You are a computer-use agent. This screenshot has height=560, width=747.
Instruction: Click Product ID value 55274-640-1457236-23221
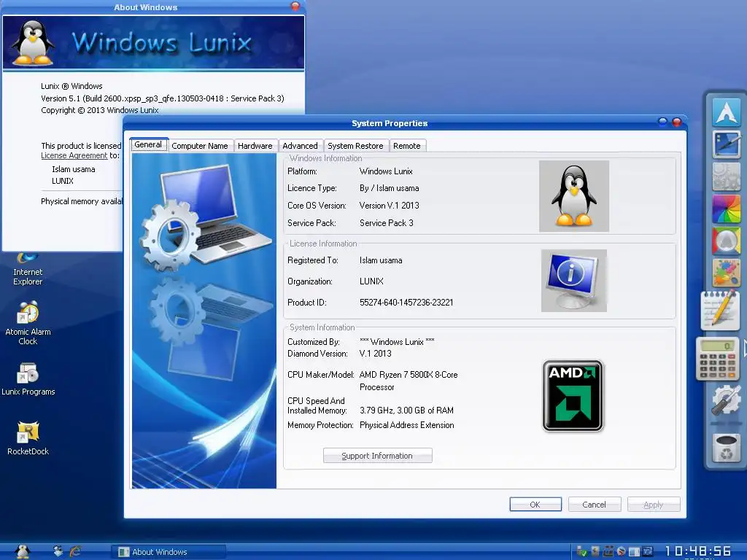pos(406,303)
